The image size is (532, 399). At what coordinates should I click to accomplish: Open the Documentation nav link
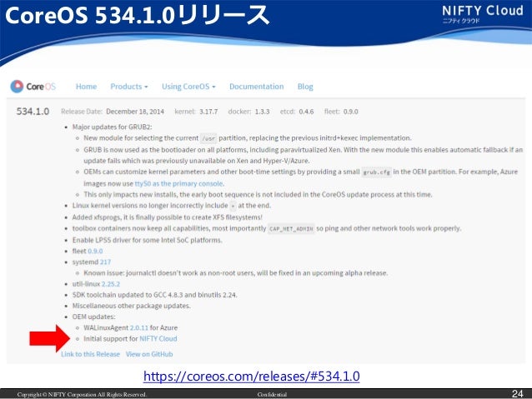pos(257,87)
